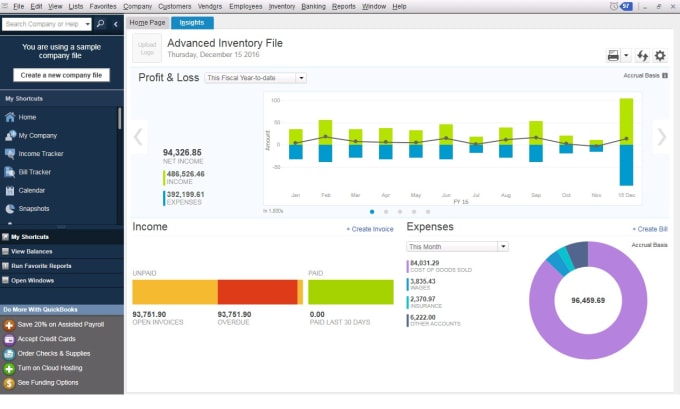Image resolution: width=680 pixels, height=409 pixels.
Task: Collapse the left icon bar arrow
Action: [x=116, y=24]
